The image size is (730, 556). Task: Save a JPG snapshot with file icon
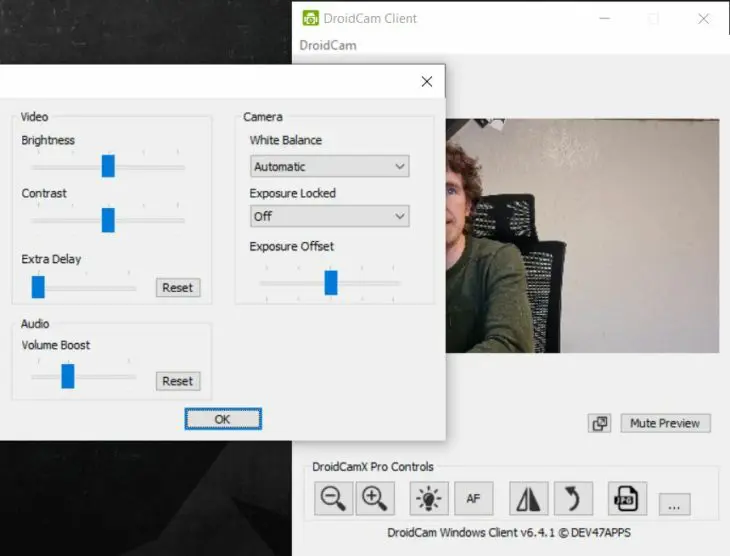point(627,498)
